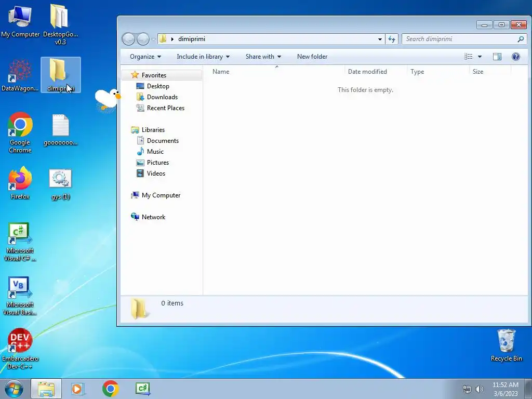Click the network tray icon
The image size is (532, 399).
tap(467, 389)
